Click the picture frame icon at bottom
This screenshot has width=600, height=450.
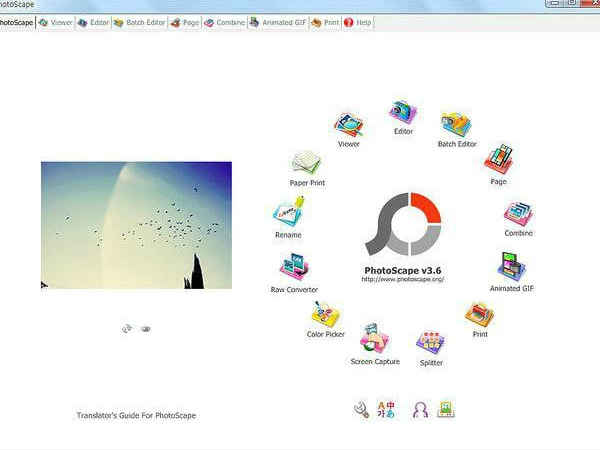[x=445, y=409]
